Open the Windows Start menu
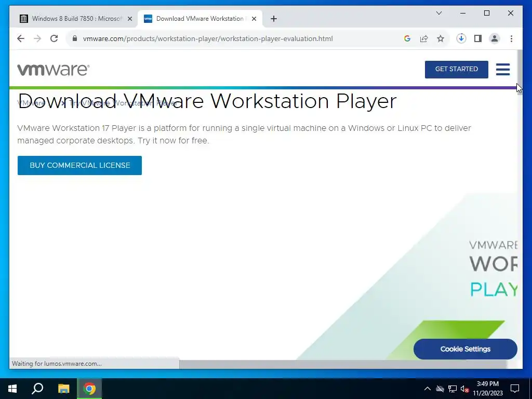Image resolution: width=532 pixels, height=399 pixels. (x=12, y=389)
